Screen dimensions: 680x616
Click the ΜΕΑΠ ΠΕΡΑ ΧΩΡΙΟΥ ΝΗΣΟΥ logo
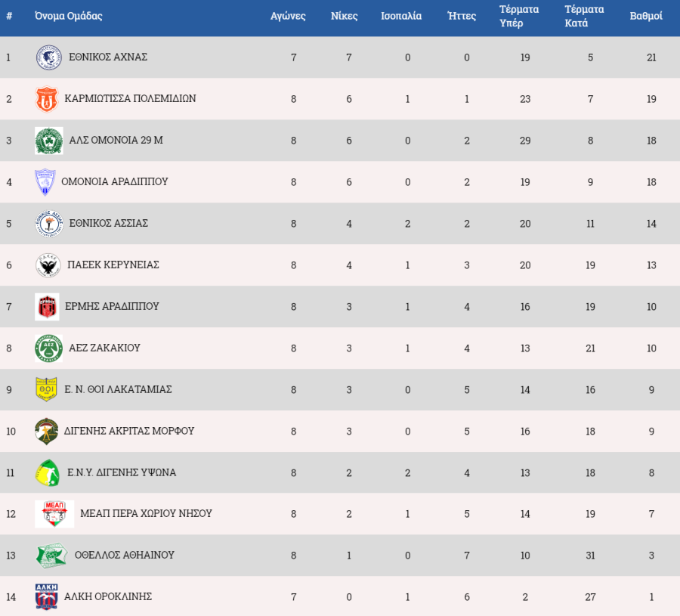click(x=54, y=514)
